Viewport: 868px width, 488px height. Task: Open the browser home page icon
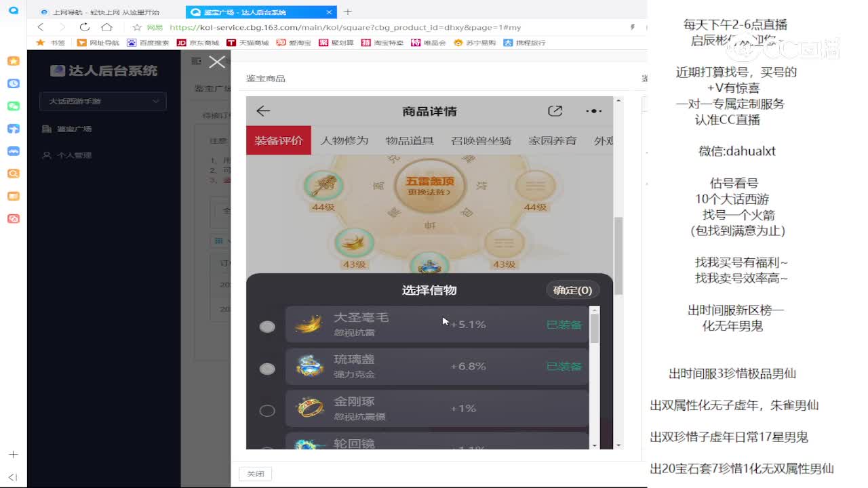pos(106,27)
